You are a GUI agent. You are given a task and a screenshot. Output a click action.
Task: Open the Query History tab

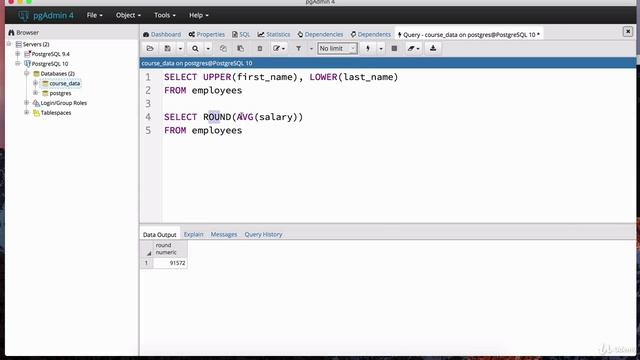point(263,234)
